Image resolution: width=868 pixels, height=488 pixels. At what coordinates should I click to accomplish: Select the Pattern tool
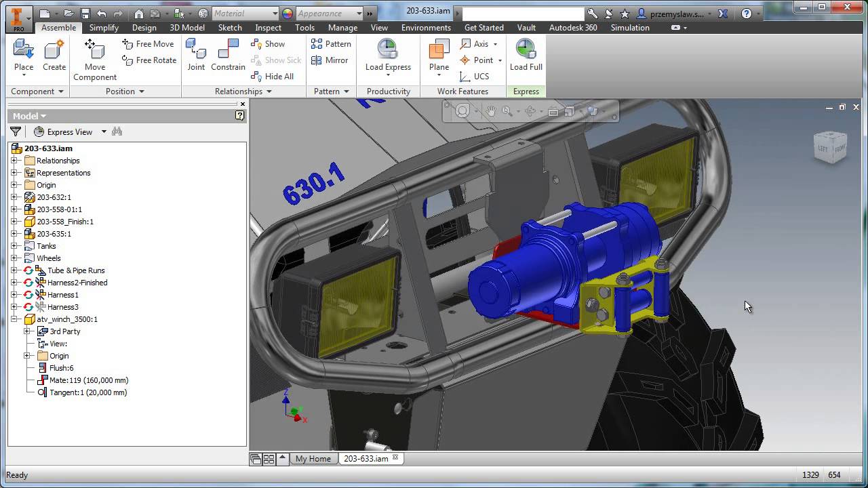[x=331, y=44]
